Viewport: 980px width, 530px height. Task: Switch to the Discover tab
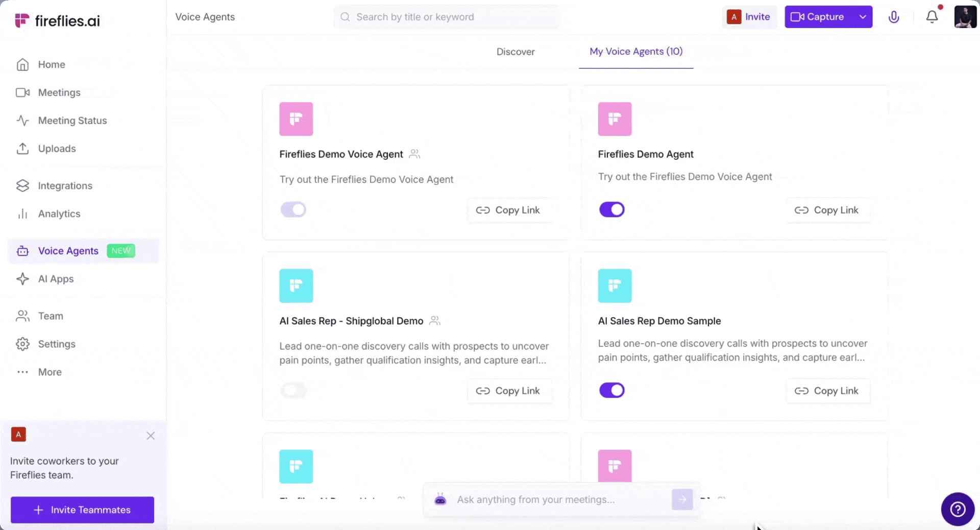[x=516, y=52]
